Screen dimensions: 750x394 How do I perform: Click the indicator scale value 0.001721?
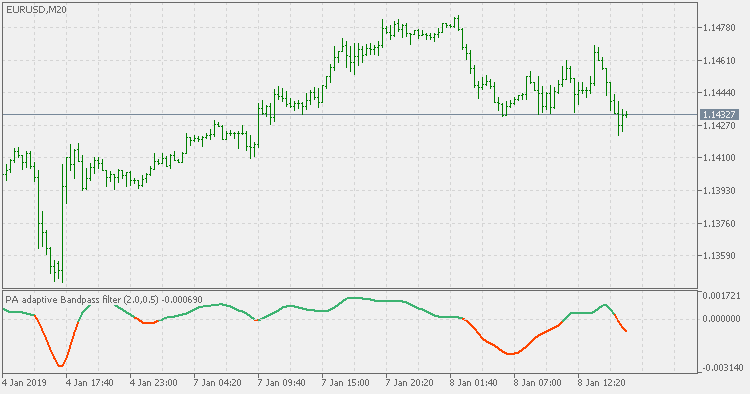click(x=721, y=296)
